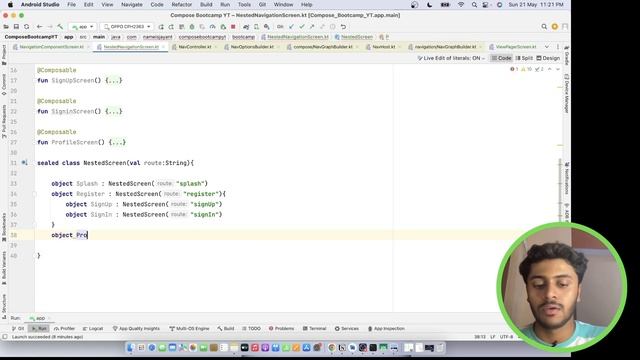The height and width of the screenshot is (360, 640).
Task: Open the Profiler tool window
Action: click(64, 329)
